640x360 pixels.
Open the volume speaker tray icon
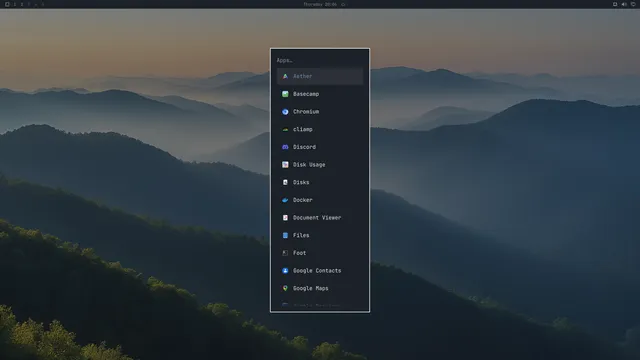click(x=624, y=4)
